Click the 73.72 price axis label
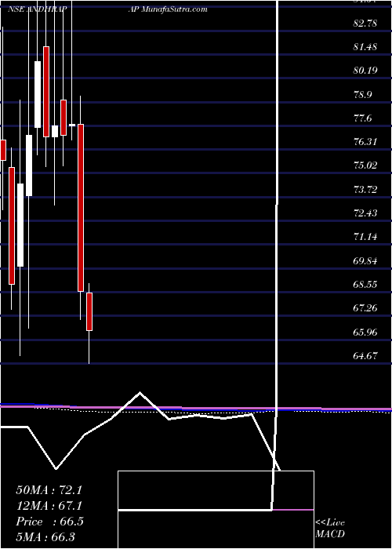Screen dimensions: 392x549 click(x=365, y=190)
